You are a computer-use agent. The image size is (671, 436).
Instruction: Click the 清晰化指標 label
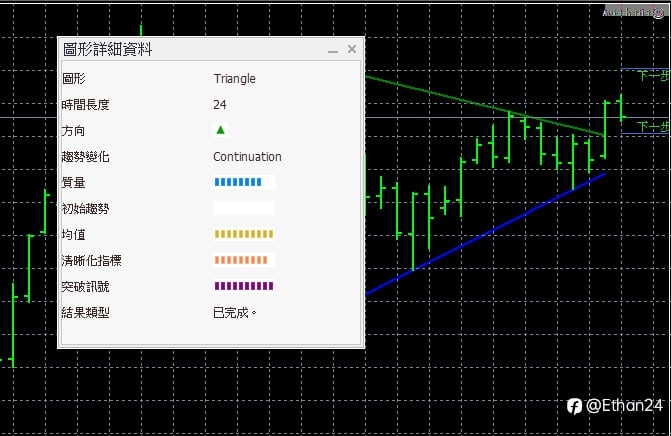point(92,261)
